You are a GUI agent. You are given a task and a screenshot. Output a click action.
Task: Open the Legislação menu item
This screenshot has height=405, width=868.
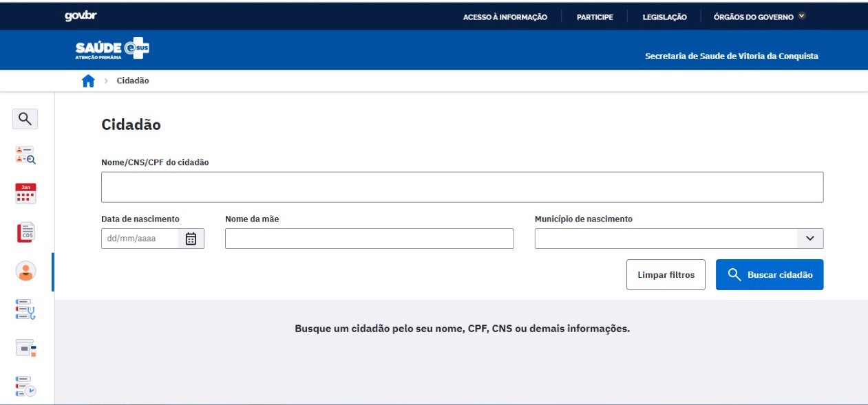point(664,17)
